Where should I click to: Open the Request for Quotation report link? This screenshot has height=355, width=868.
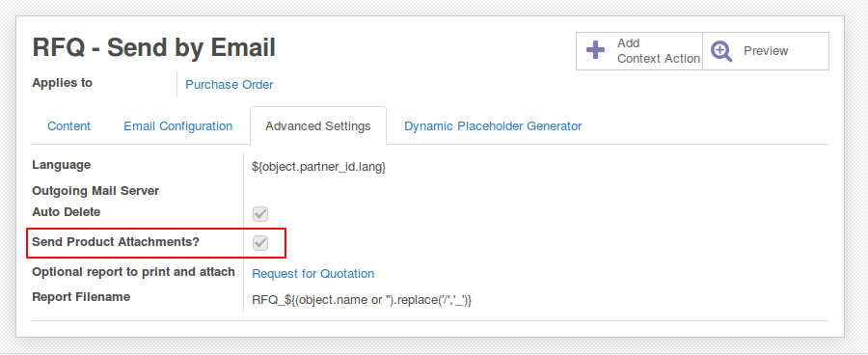pos(313,274)
